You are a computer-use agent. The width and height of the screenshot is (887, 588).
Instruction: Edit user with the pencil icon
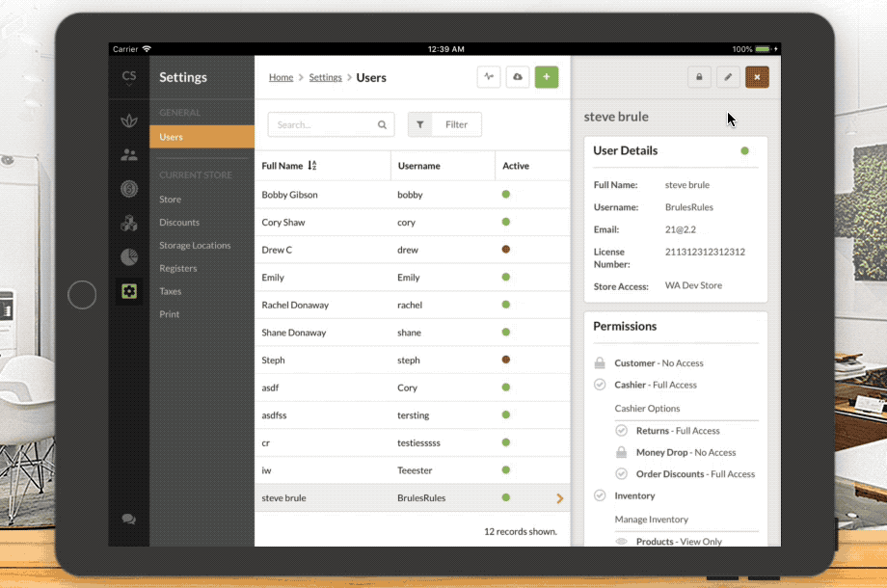coord(728,77)
